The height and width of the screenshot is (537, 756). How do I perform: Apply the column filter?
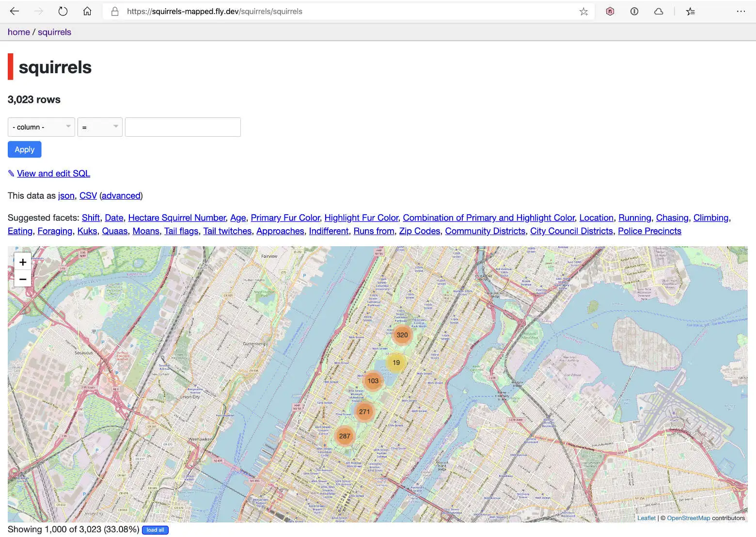click(x=25, y=149)
